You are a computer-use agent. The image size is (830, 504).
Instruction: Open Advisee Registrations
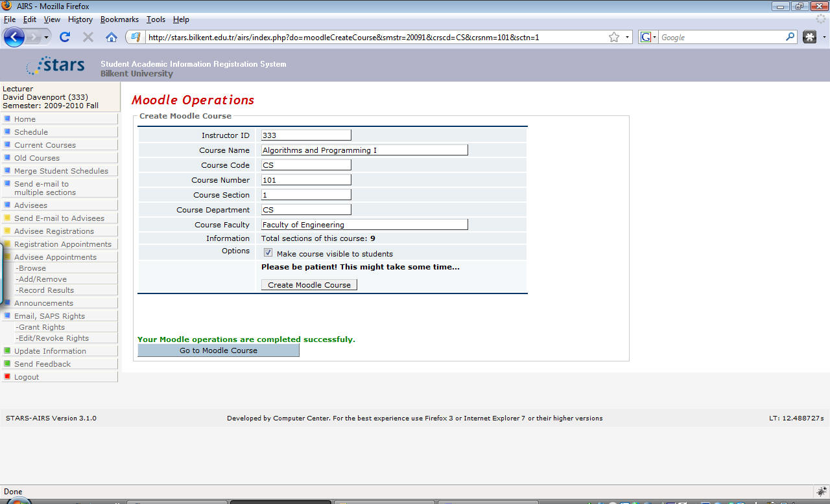click(60, 231)
